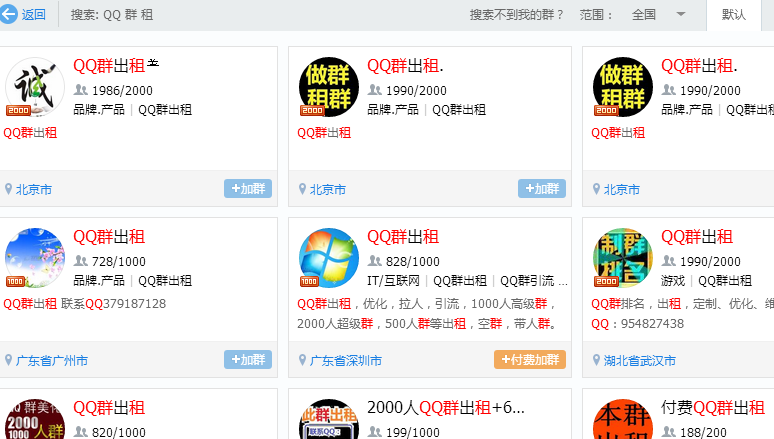Click location pin icon of 1986/2000 group

pyautogui.click(x=8, y=189)
